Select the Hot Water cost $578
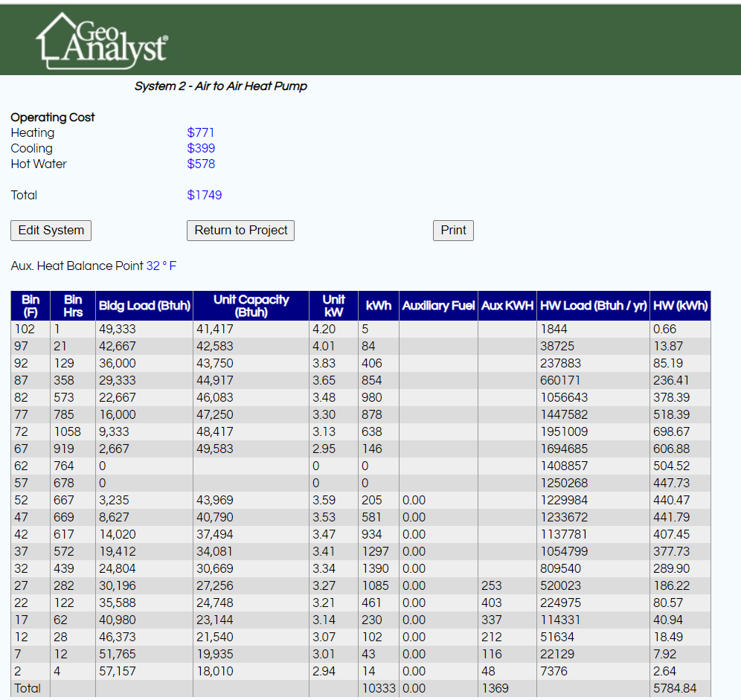The image size is (741, 700). pos(201,164)
